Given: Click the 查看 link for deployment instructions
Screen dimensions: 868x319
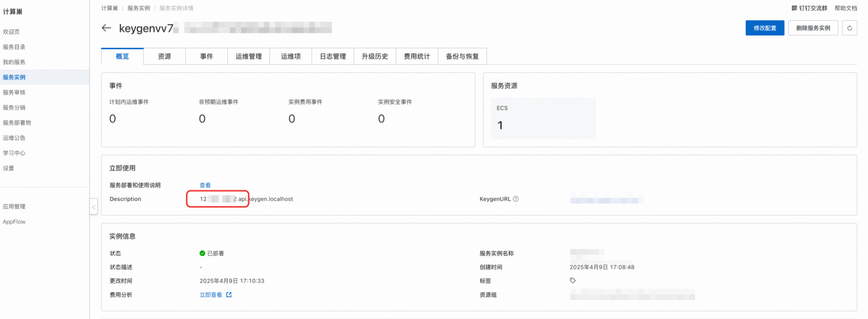Looking at the screenshot, I should coord(205,185).
